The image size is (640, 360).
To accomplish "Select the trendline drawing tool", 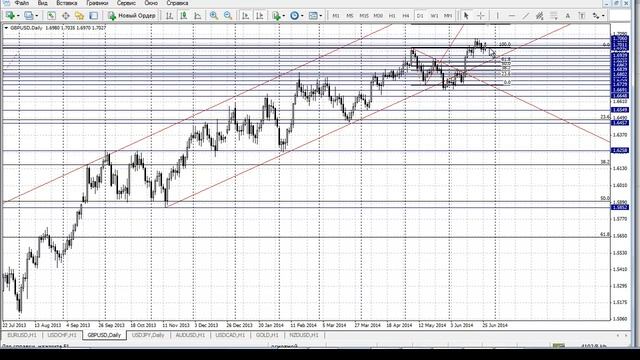I will pos(526,16).
